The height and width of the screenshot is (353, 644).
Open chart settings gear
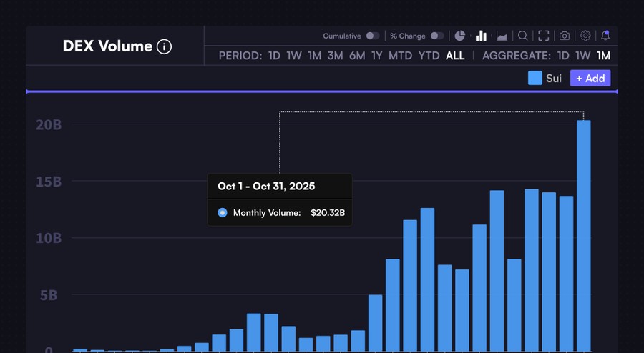[585, 36]
